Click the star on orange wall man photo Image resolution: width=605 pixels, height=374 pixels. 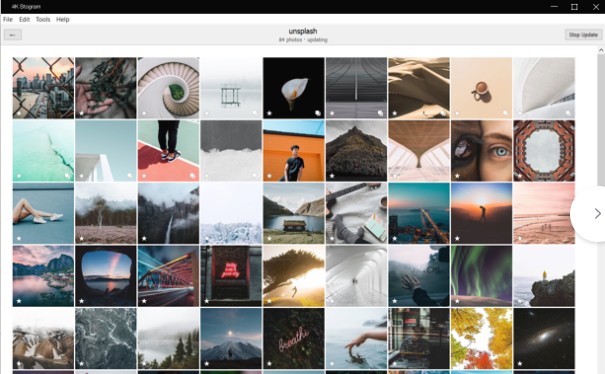[x=269, y=176]
